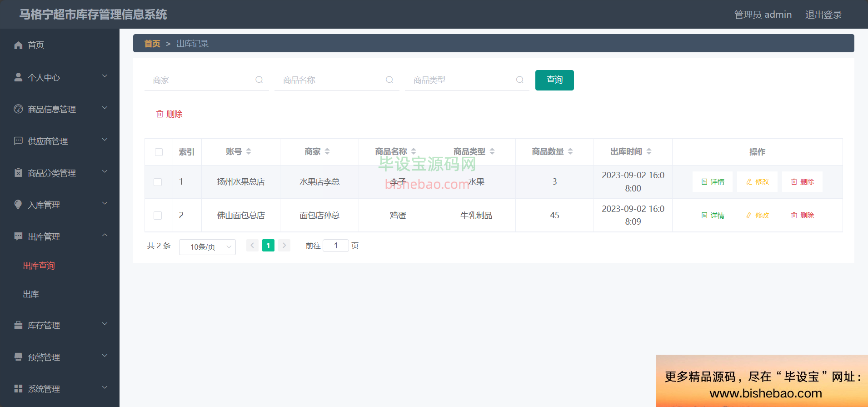Click the 面包店孙总 cell
868x407 pixels.
point(319,216)
